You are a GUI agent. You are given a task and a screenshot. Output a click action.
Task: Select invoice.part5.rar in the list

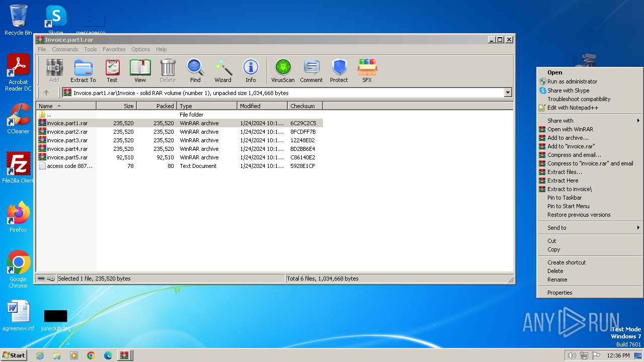pos(180,157)
